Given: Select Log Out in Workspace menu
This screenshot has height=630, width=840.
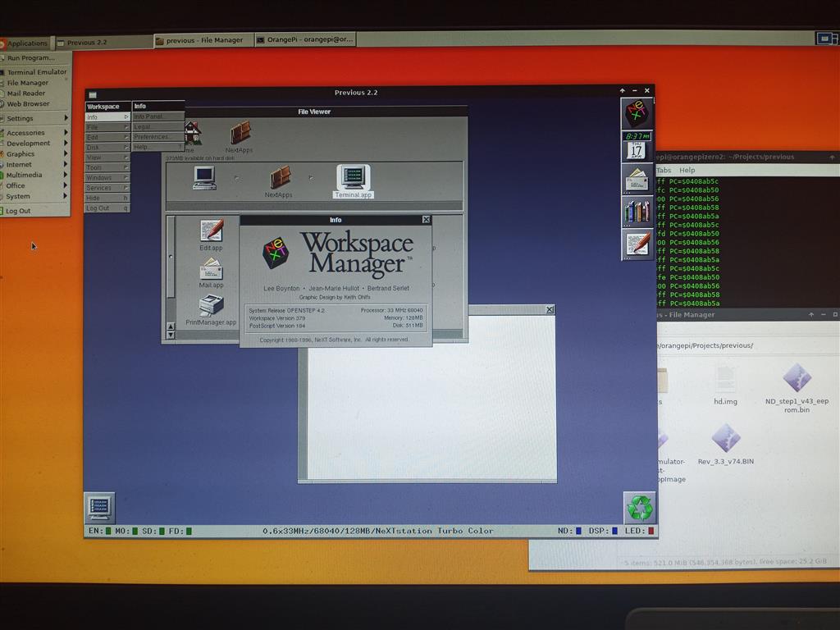Looking at the screenshot, I should click(107, 208).
